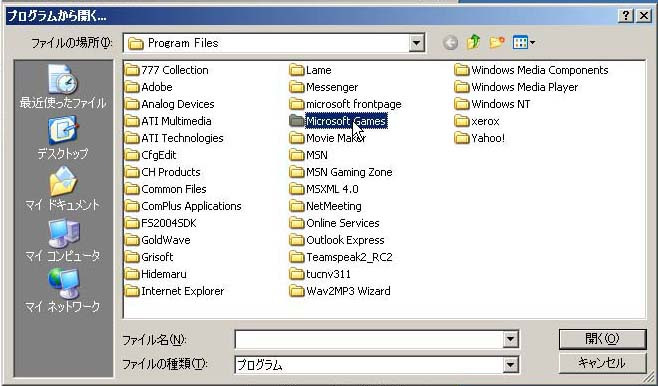The height and width of the screenshot is (386, 658).
Task: Click the help question mark button
Action: (625, 16)
